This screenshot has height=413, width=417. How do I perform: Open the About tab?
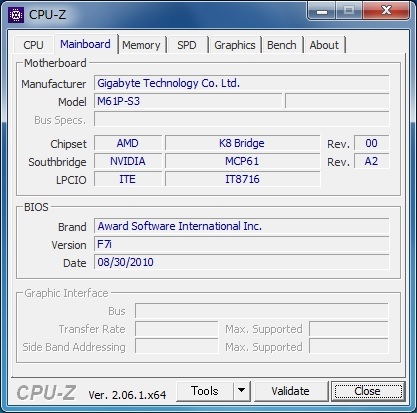point(324,45)
